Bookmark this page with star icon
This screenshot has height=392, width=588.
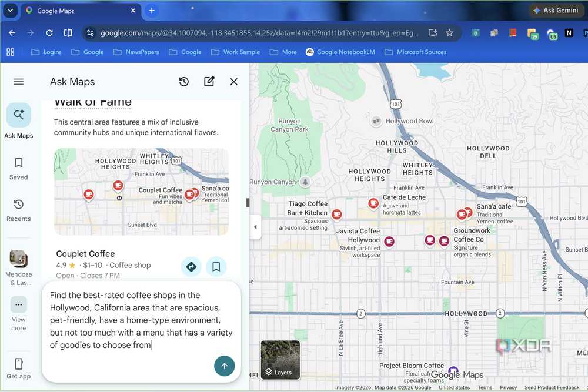click(450, 33)
